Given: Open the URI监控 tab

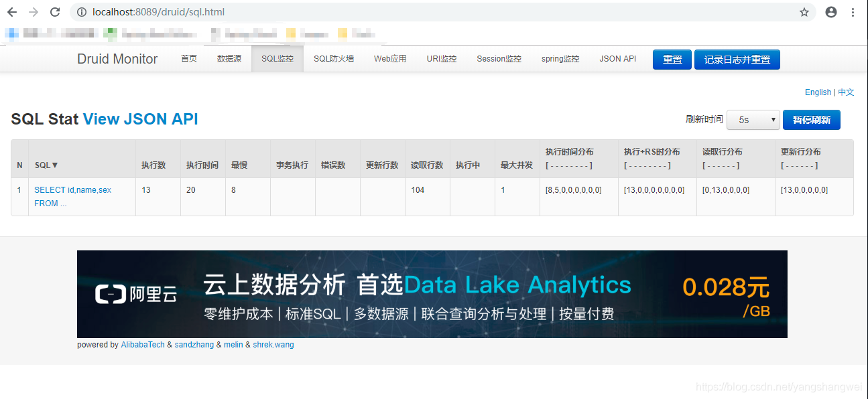Looking at the screenshot, I should 441,59.
